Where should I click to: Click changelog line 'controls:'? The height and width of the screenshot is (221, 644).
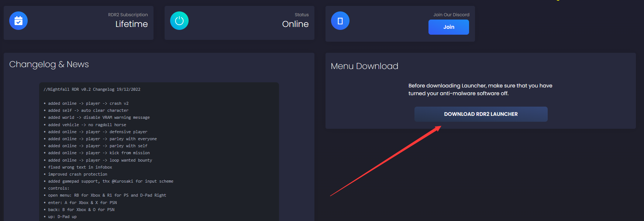pos(57,188)
